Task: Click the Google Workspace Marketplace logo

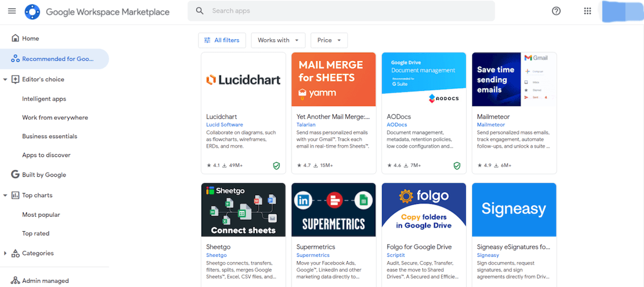Action: pyautogui.click(x=33, y=11)
